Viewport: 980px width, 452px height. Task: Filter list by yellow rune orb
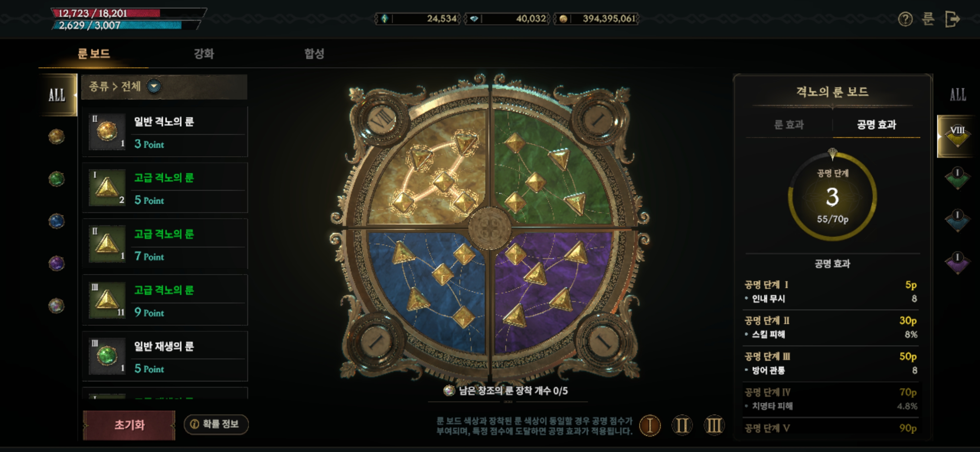(56, 137)
